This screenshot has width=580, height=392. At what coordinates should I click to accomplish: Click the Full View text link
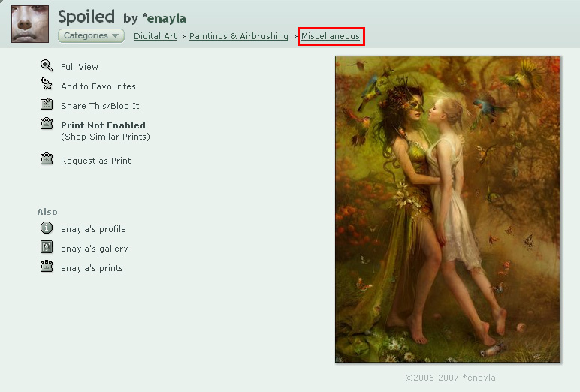[80, 67]
